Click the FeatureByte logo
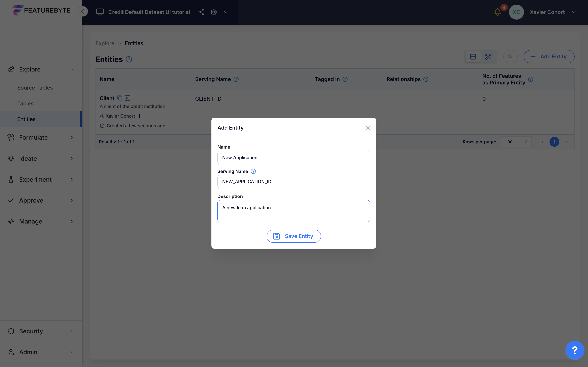Viewport: 588px width, 367px height. pos(41,10)
